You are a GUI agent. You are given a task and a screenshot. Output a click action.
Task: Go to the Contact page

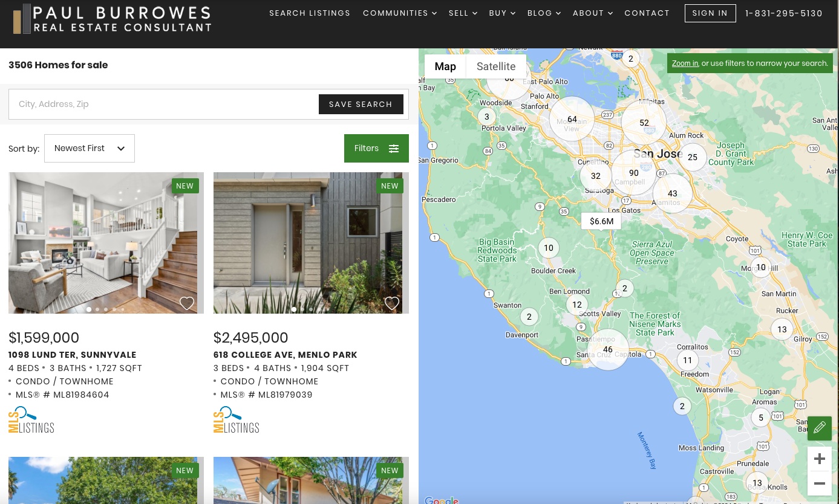[x=647, y=13]
